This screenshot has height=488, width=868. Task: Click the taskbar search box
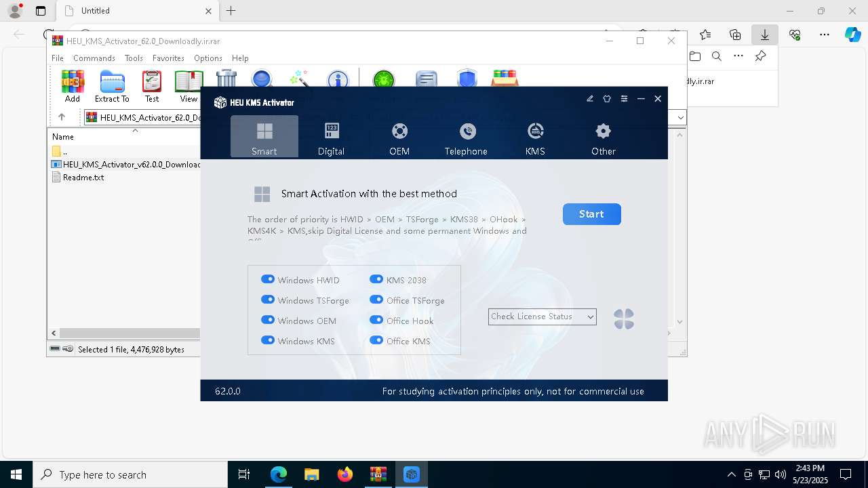click(130, 474)
